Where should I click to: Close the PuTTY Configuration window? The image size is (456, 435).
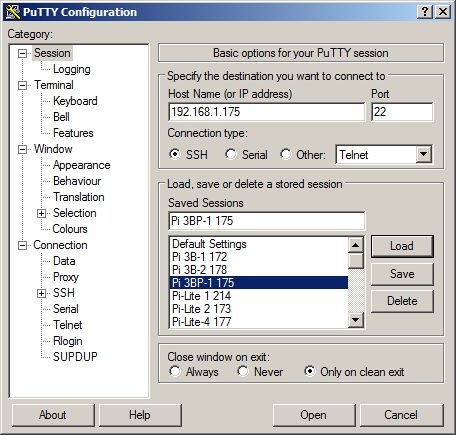coord(443,12)
